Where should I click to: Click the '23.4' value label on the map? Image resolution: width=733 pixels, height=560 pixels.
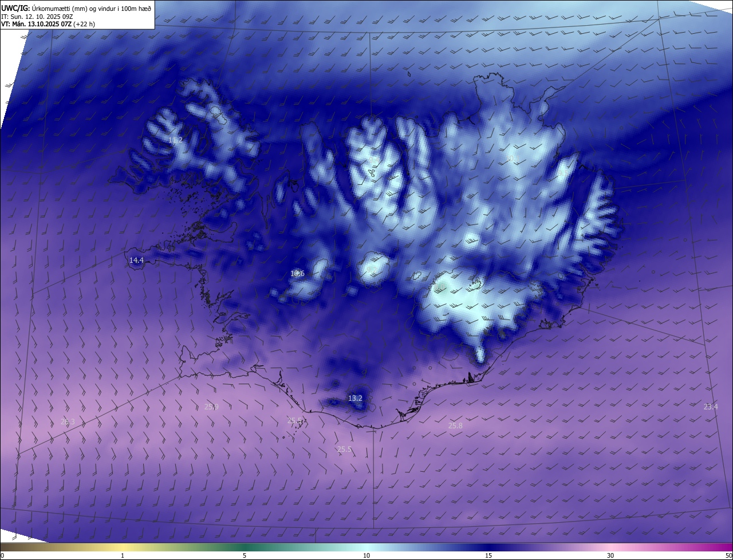(x=710, y=407)
